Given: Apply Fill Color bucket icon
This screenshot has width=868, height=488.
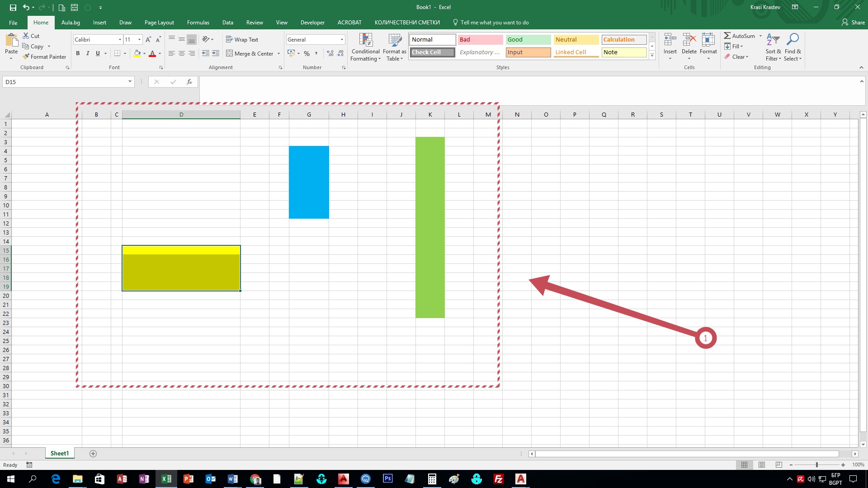Looking at the screenshot, I should (137, 53).
